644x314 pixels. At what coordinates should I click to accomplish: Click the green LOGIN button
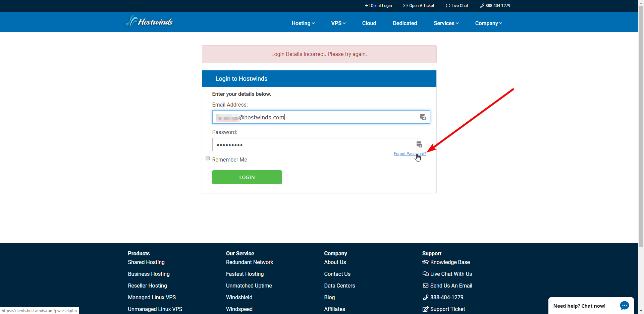coord(247,177)
